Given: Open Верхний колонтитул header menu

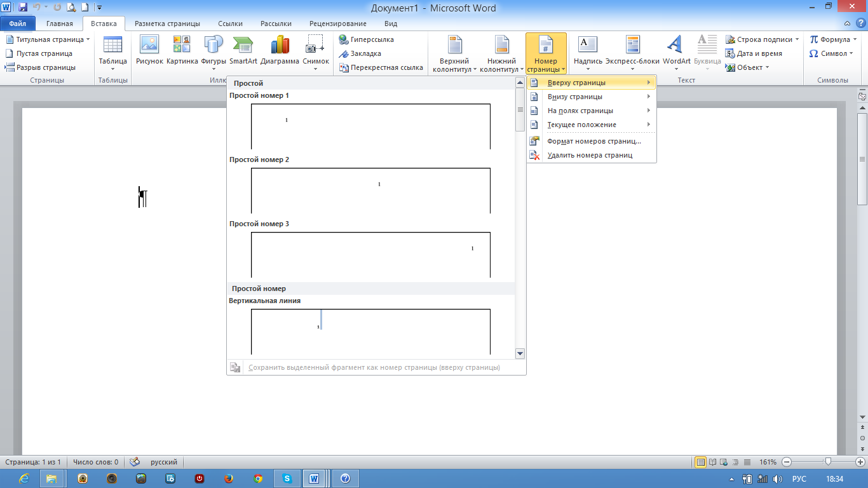Looking at the screenshot, I should coord(454,53).
